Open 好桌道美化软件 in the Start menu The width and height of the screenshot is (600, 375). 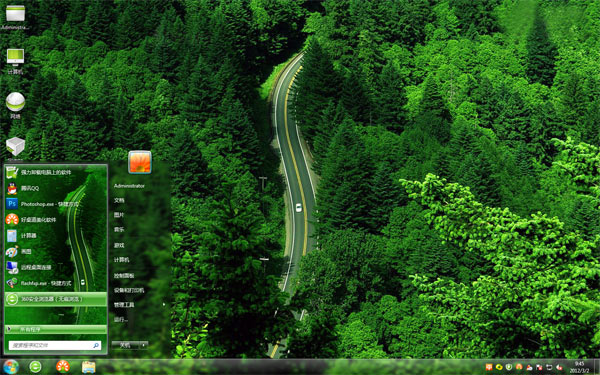pyautogui.click(x=55, y=220)
